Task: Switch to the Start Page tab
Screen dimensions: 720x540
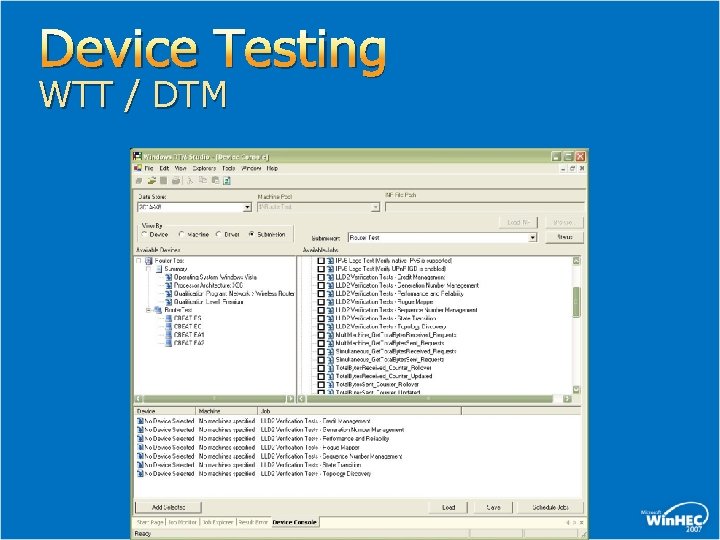Action: [x=150, y=523]
